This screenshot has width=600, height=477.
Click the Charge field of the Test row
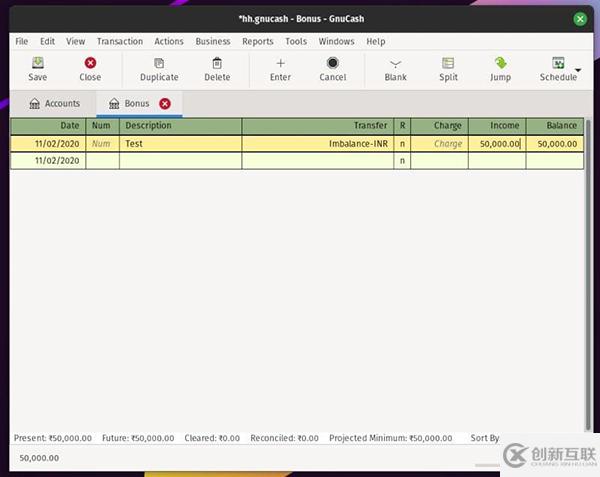pos(439,144)
